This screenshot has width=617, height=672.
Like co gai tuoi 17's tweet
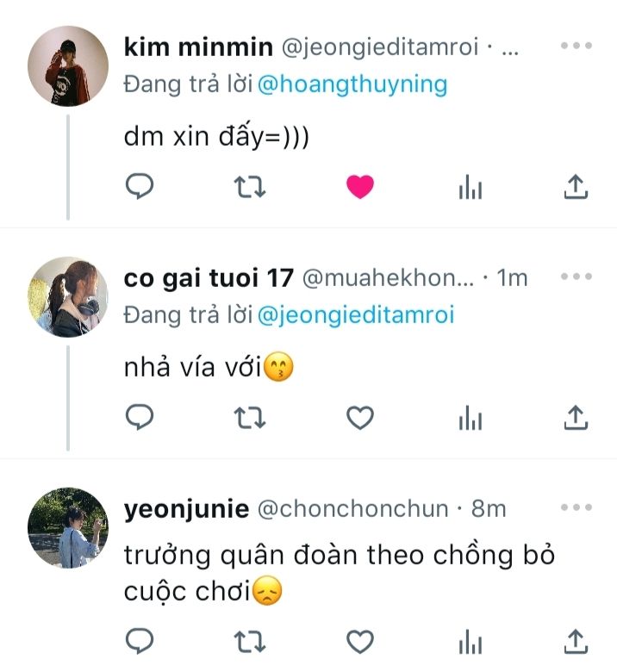pos(360,418)
